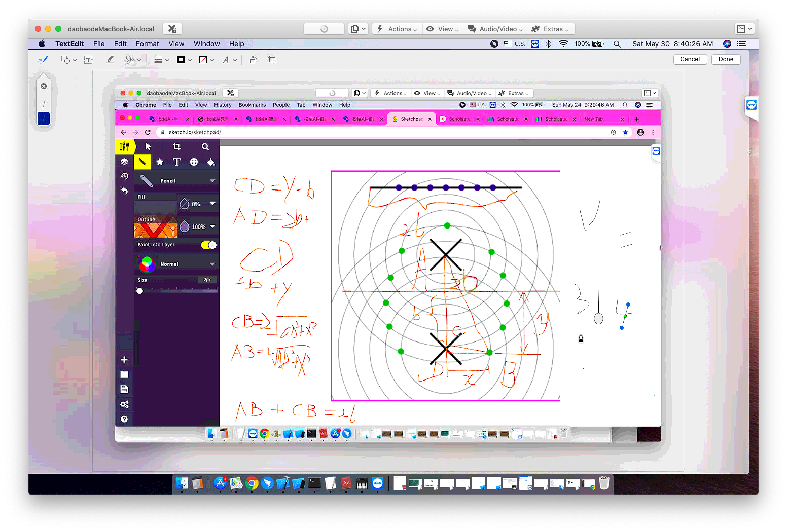Select the Sketchpad tab in pictured Chrome
The height and width of the screenshot is (532, 787).
point(412,119)
